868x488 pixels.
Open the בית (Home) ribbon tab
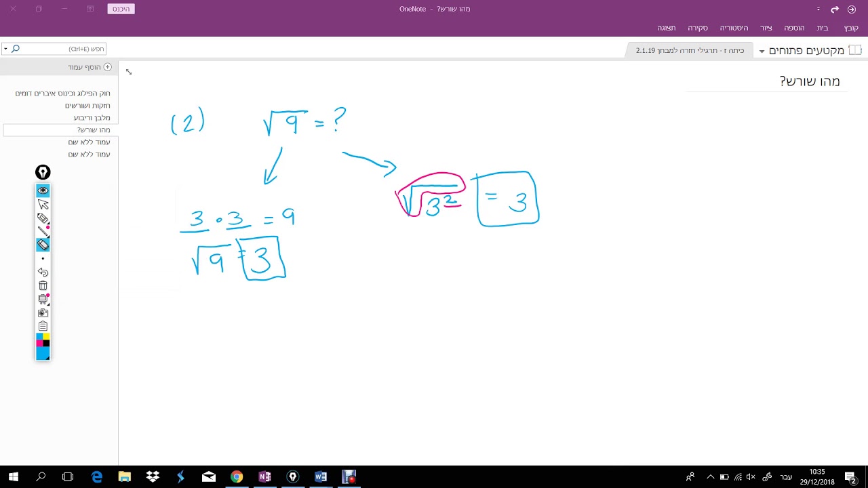[x=823, y=28]
